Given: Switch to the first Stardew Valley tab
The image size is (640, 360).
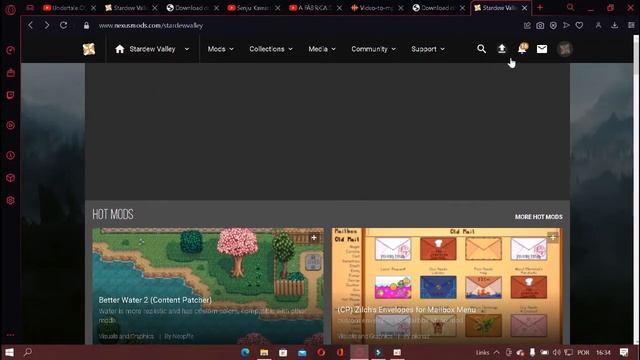Looking at the screenshot, I should point(126,8).
